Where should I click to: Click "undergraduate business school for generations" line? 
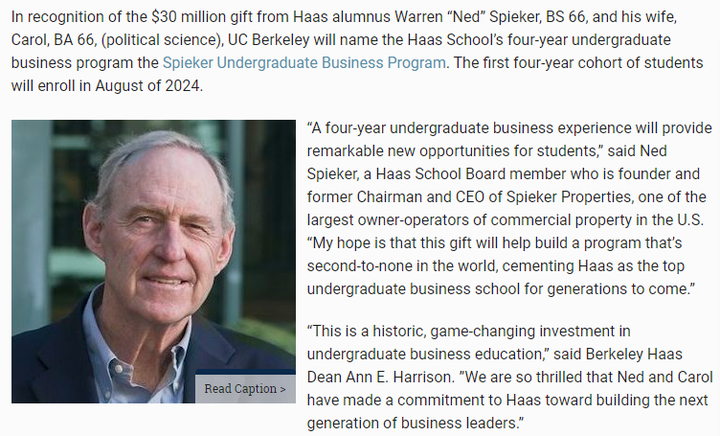coord(459,288)
